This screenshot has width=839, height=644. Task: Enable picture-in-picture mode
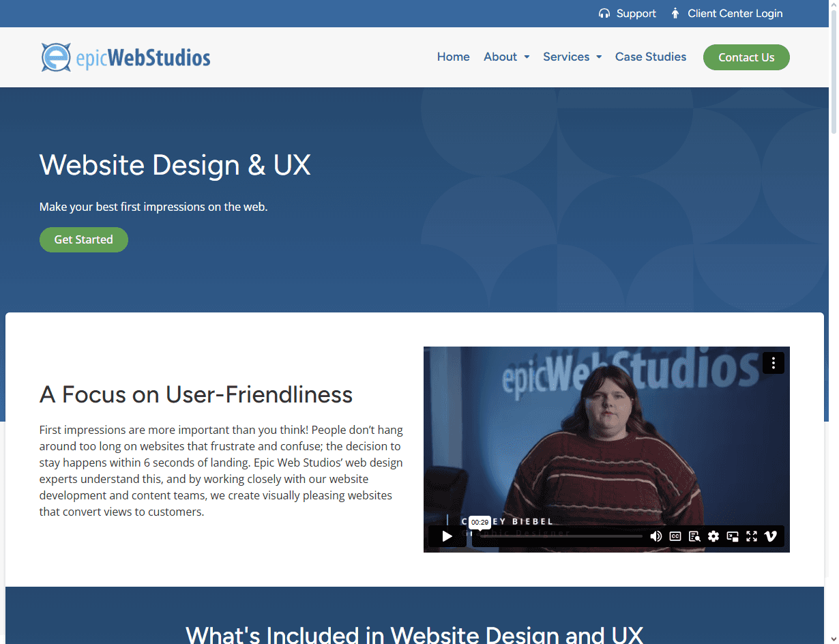733,536
